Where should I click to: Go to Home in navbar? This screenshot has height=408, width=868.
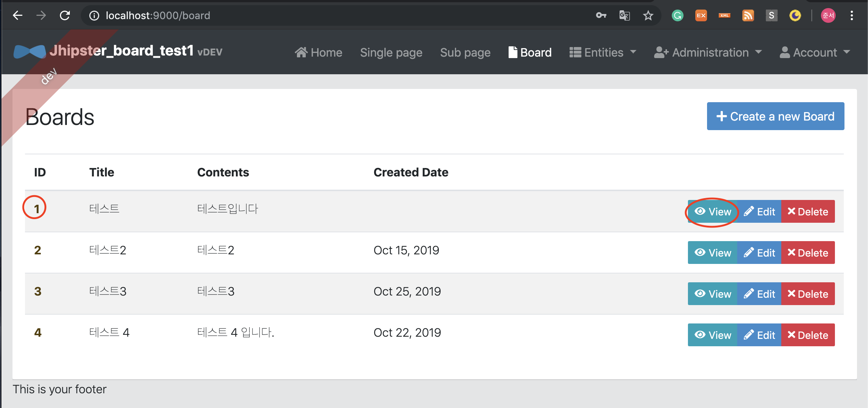(x=318, y=52)
